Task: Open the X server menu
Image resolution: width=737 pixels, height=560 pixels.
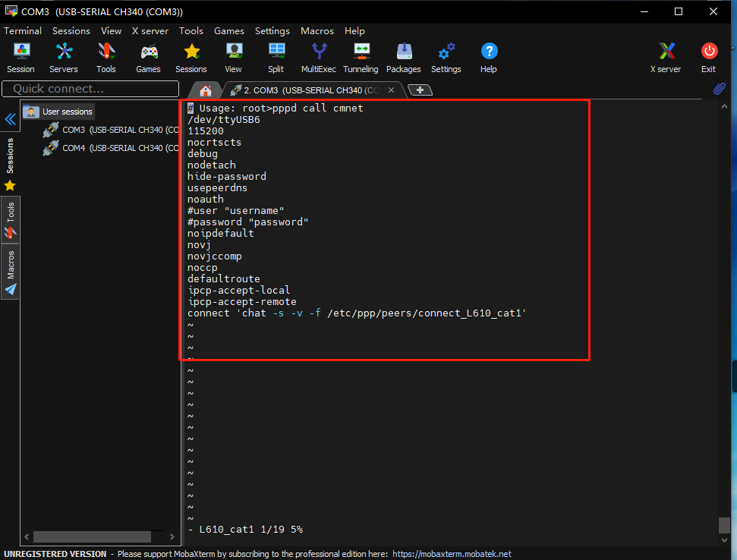Action: point(150,31)
